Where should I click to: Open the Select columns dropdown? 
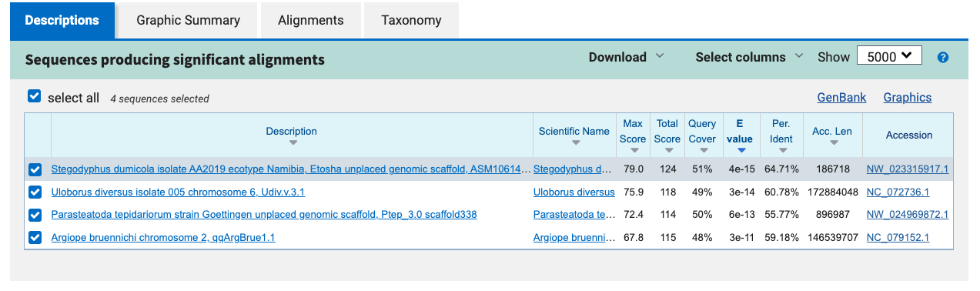coord(749,57)
